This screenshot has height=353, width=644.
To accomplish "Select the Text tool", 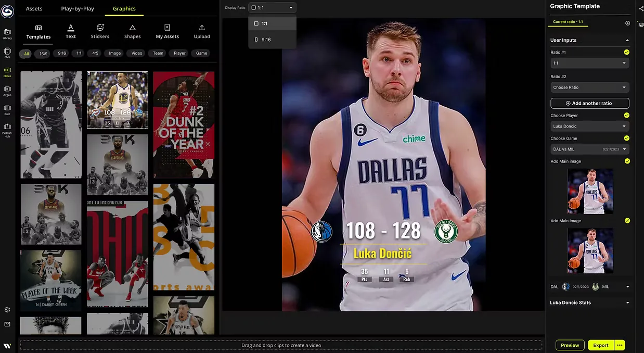I will pyautogui.click(x=71, y=32).
